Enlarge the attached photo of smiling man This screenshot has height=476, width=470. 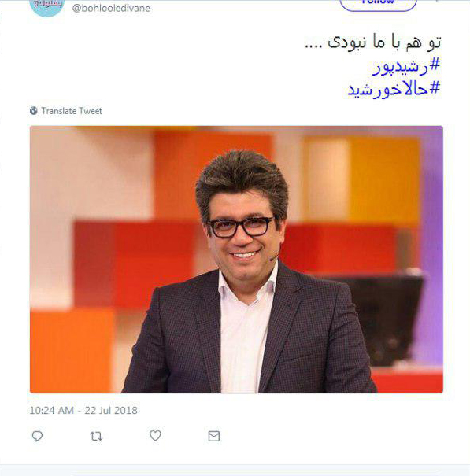pyautogui.click(x=236, y=260)
